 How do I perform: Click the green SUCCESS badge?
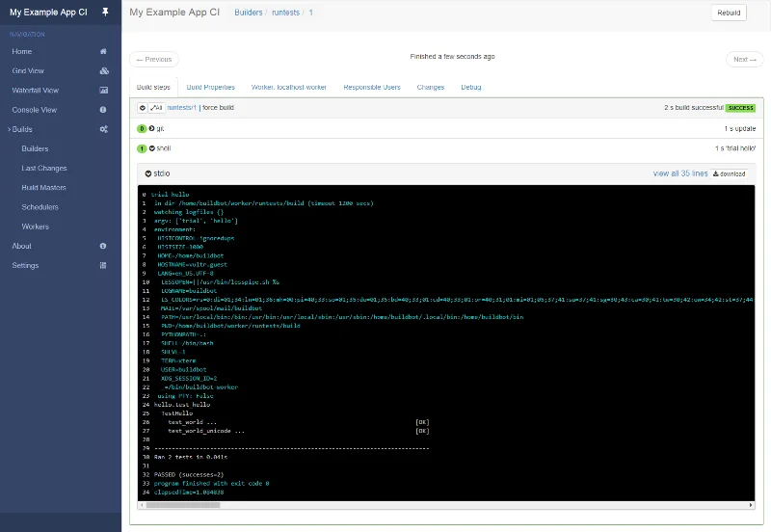pyautogui.click(x=740, y=108)
